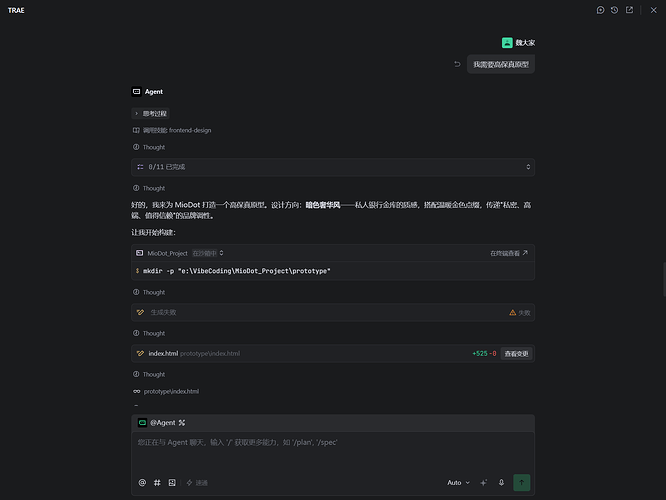Image resolution: width=666 pixels, height=500 pixels.
Task: Click the chat message input field
Action: [333, 451]
